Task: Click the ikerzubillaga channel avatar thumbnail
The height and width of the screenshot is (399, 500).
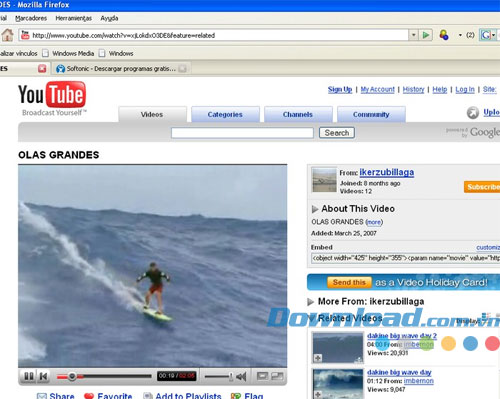Action: (324, 180)
